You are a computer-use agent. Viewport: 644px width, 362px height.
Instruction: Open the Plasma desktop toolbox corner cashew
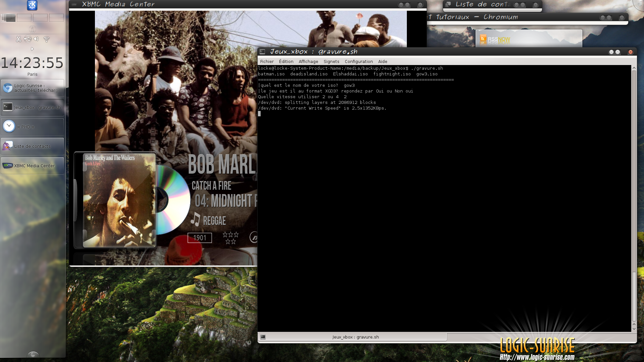639,4
